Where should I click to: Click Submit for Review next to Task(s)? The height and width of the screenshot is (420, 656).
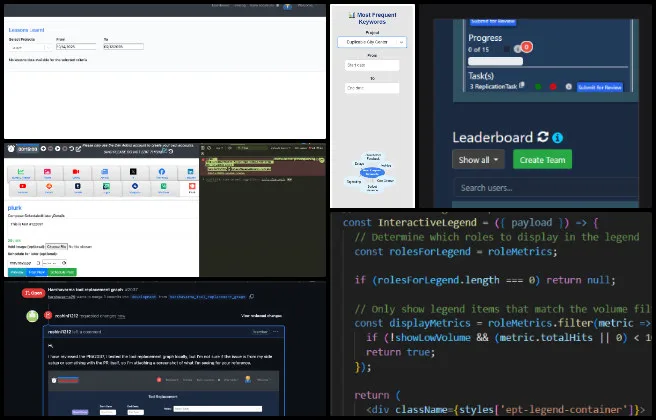(x=599, y=87)
